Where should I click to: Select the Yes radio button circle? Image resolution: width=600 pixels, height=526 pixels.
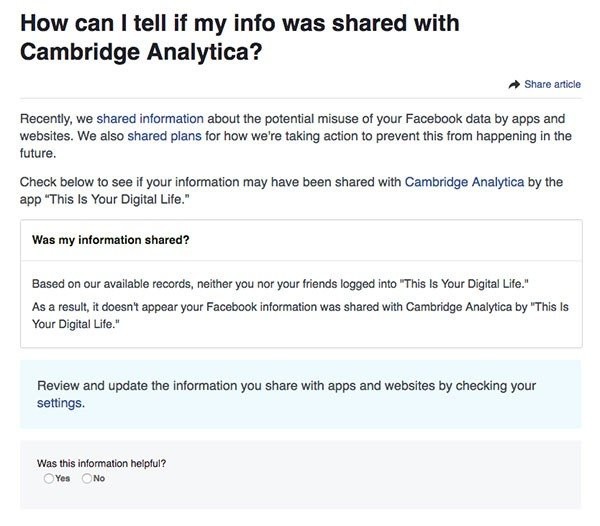(49, 478)
